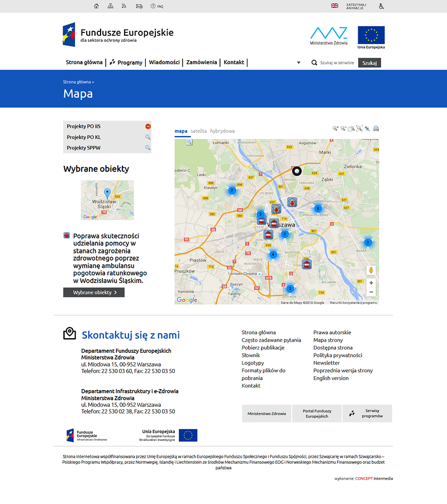Open the Logotypy footer link
Screen dimensions: 447x504
coord(253,363)
